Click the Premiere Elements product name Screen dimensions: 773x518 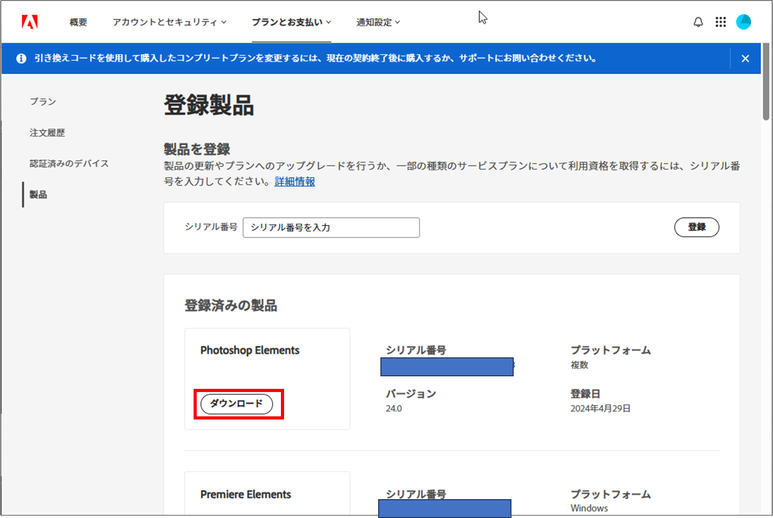(x=246, y=494)
